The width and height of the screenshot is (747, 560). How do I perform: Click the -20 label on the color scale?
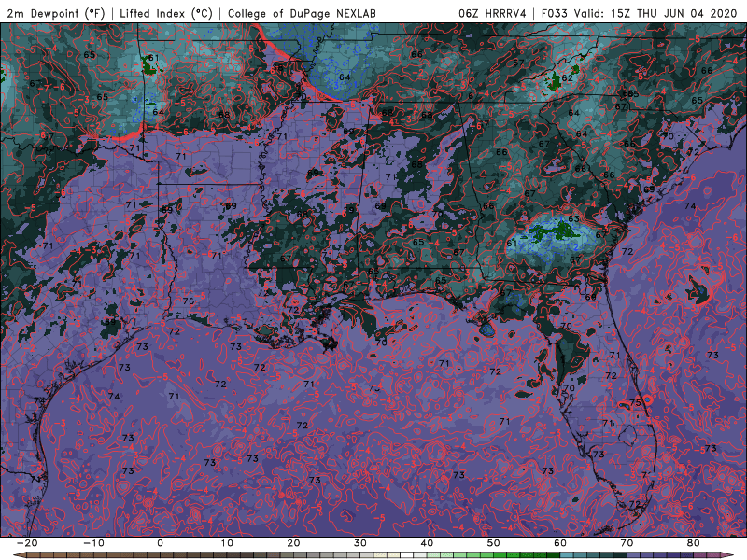point(26,543)
